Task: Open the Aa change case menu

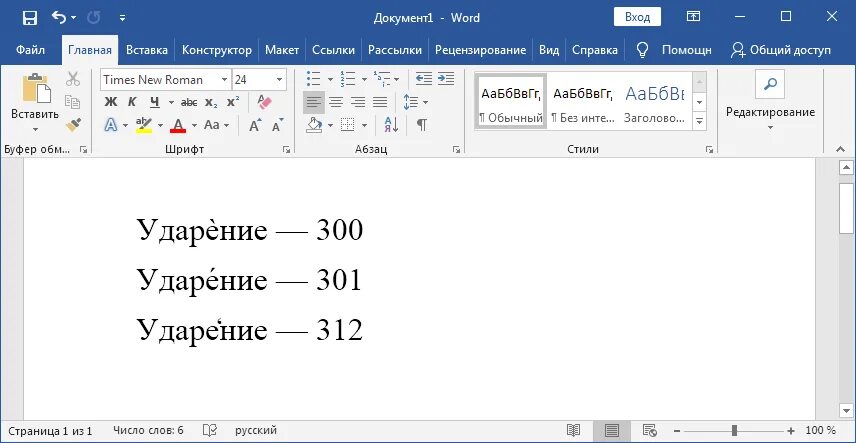Action: tap(216, 125)
